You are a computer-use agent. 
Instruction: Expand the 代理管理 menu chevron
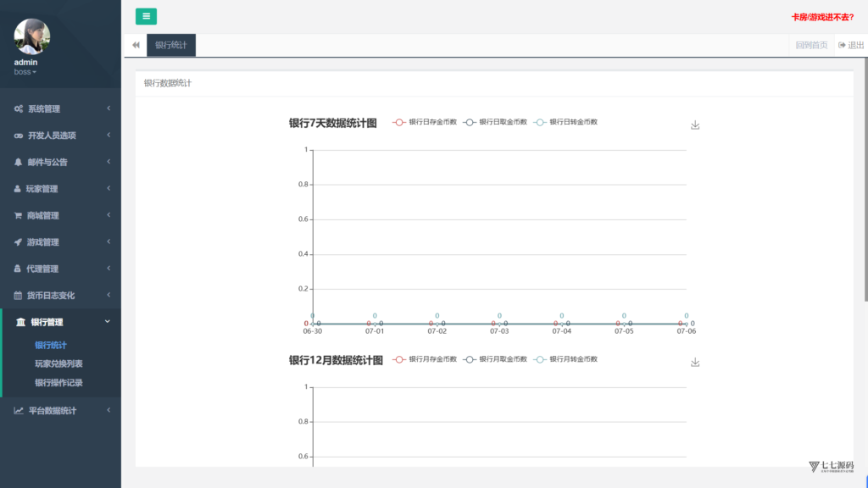[108, 269]
